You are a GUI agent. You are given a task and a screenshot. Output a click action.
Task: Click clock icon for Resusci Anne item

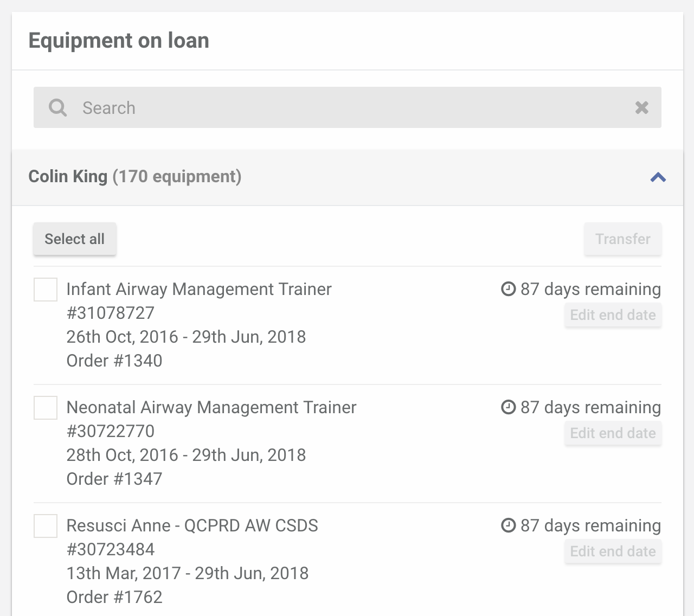click(508, 525)
